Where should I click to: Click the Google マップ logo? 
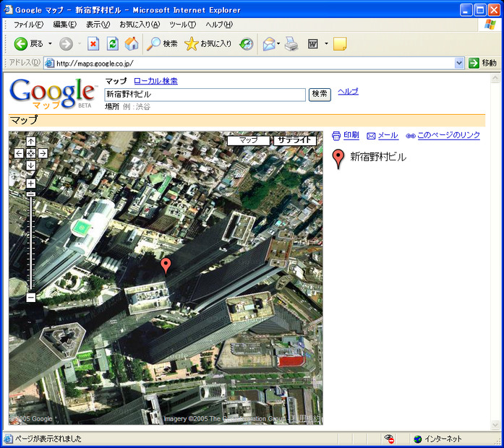point(53,93)
